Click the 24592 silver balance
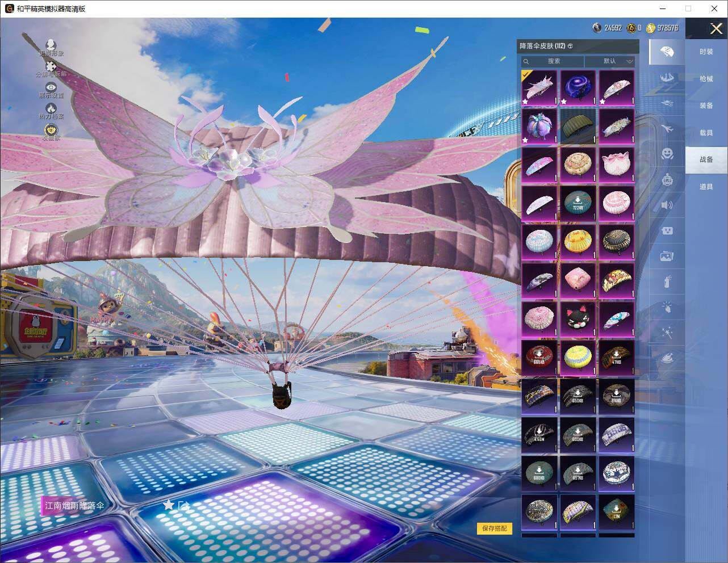 (613, 27)
